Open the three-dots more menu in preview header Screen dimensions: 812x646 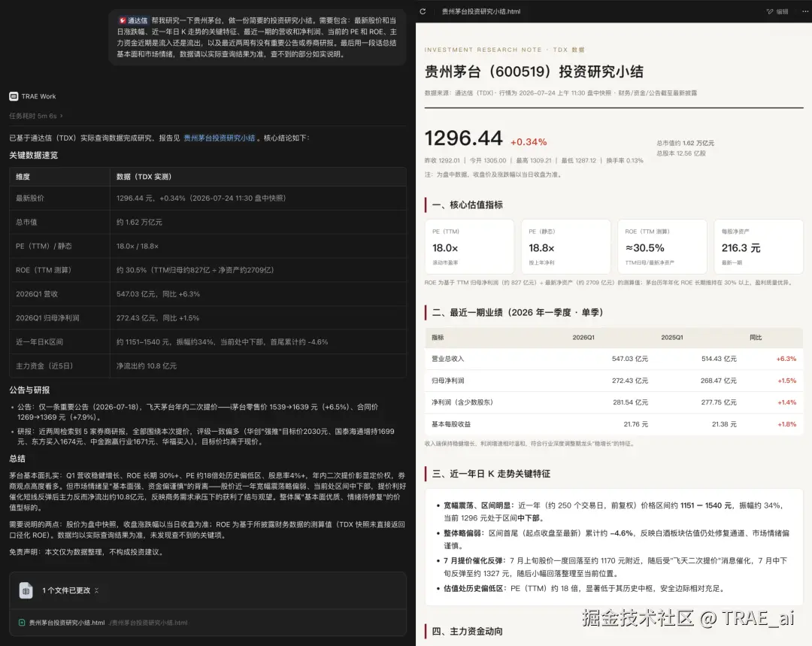[x=805, y=11]
